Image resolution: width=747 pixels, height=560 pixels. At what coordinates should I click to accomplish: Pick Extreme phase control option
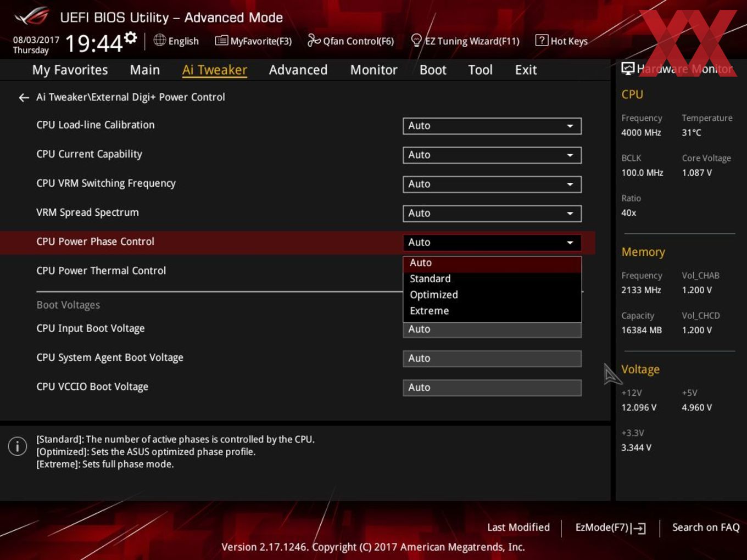point(492,311)
